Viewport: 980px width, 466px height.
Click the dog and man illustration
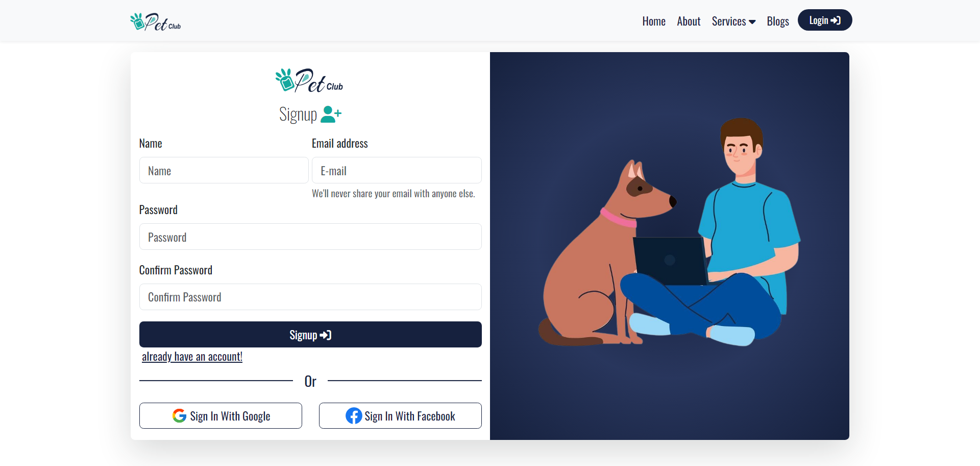(669, 232)
